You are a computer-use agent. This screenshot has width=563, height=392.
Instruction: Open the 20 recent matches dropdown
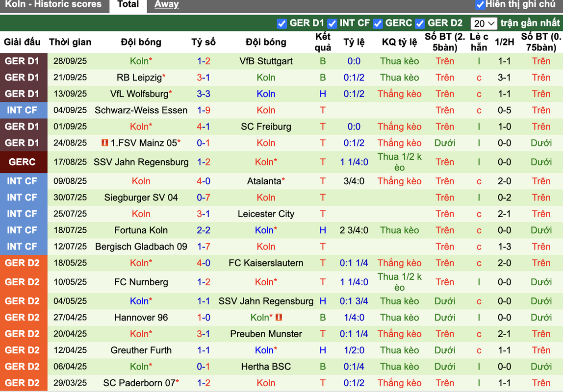click(x=484, y=24)
